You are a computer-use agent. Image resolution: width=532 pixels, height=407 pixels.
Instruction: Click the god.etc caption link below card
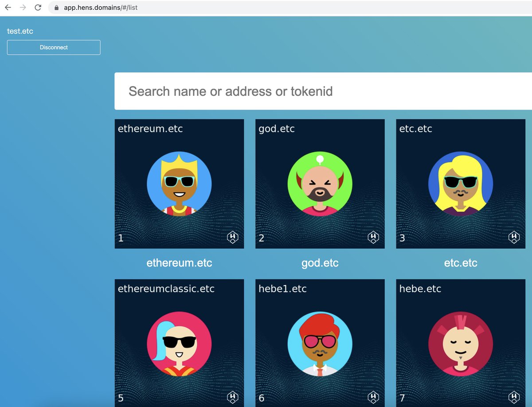[x=320, y=263]
